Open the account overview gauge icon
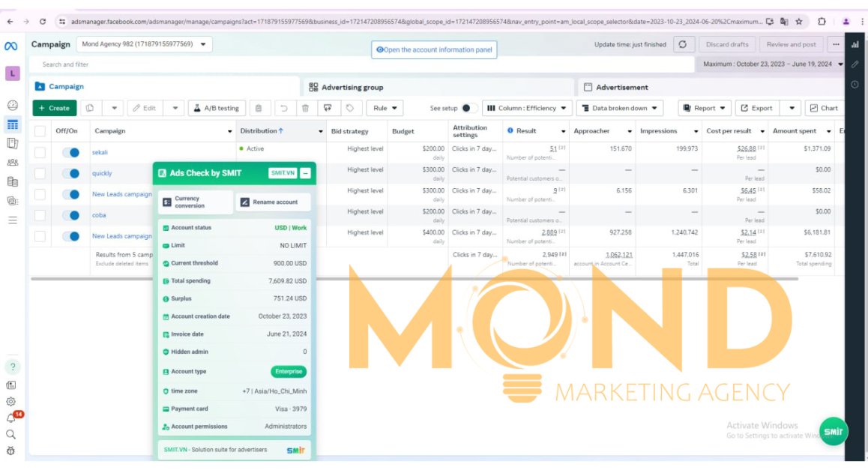 pyautogui.click(x=12, y=105)
